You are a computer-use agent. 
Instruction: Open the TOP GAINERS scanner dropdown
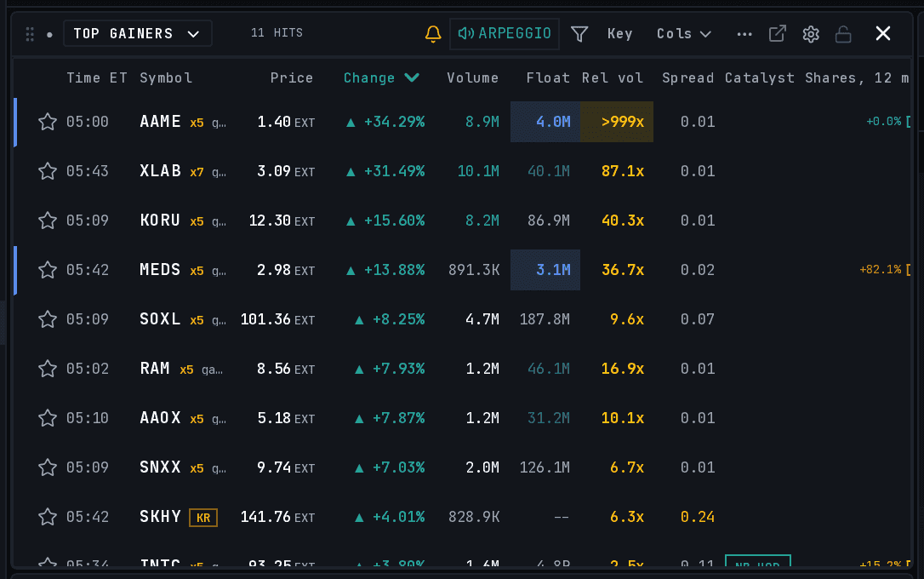[137, 33]
